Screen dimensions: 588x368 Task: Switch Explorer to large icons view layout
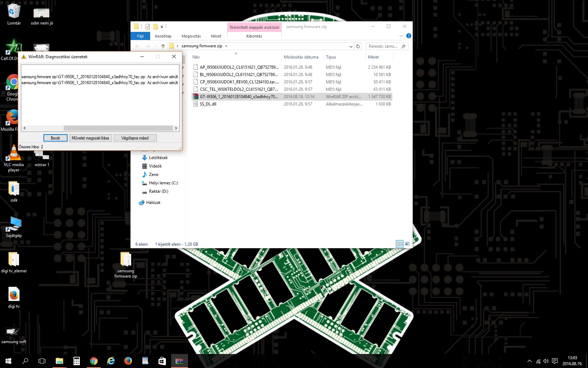[x=407, y=244]
